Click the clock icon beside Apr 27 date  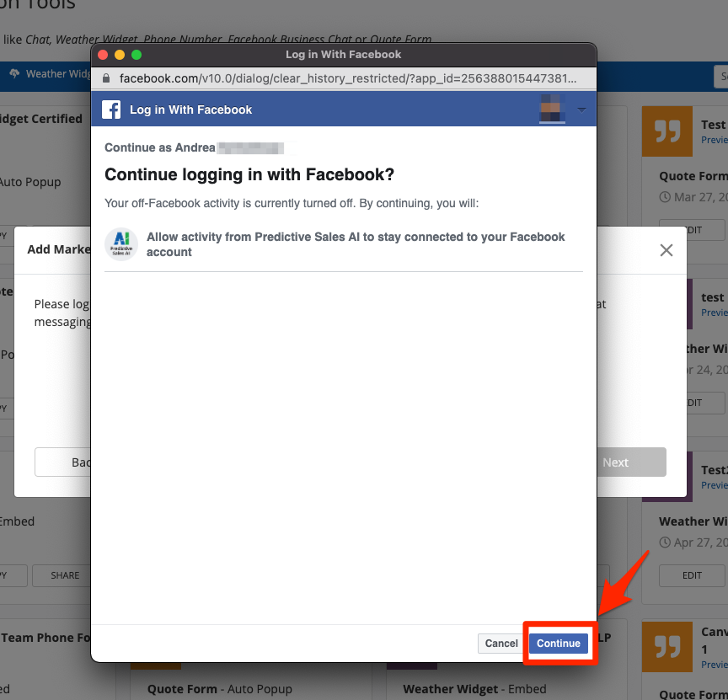coord(665,543)
